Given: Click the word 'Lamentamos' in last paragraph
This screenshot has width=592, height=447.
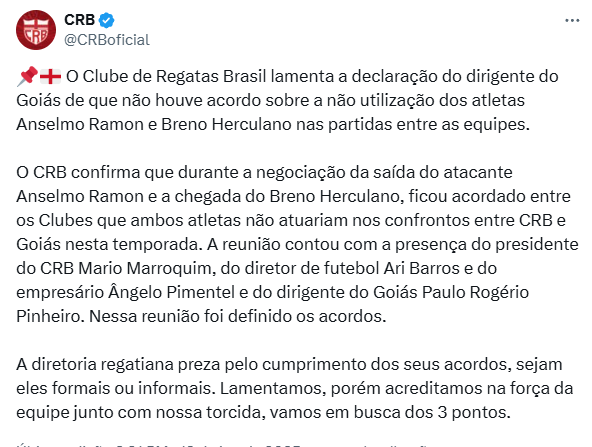Looking at the screenshot, I should tap(272, 388).
